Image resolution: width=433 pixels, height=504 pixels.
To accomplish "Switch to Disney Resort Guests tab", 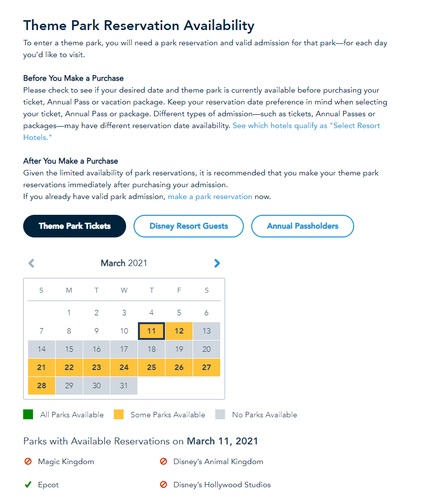I will (189, 226).
